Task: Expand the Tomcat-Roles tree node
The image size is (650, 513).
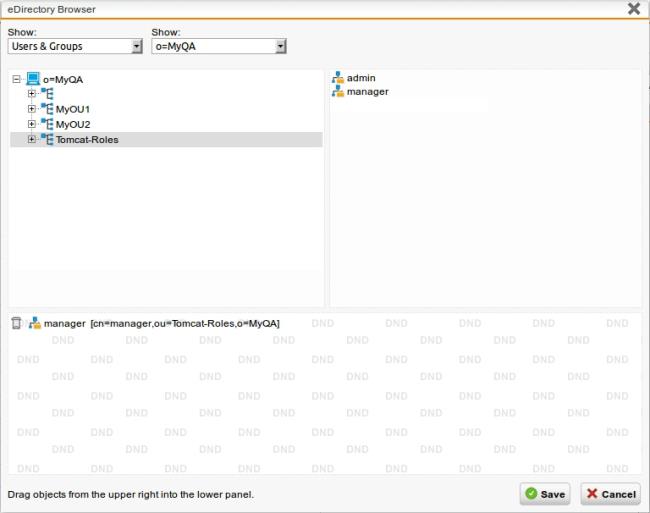Action: (x=32, y=139)
